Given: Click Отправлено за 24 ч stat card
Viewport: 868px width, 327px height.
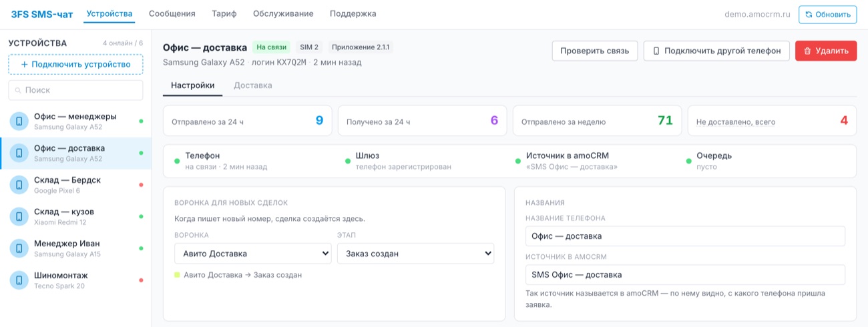Looking at the screenshot, I should tap(248, 121).
